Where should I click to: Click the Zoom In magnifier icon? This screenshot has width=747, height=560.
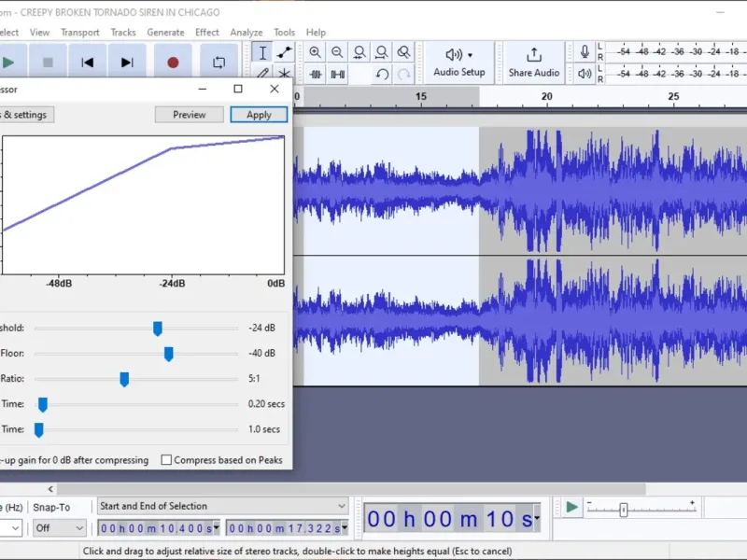(315, 52)
